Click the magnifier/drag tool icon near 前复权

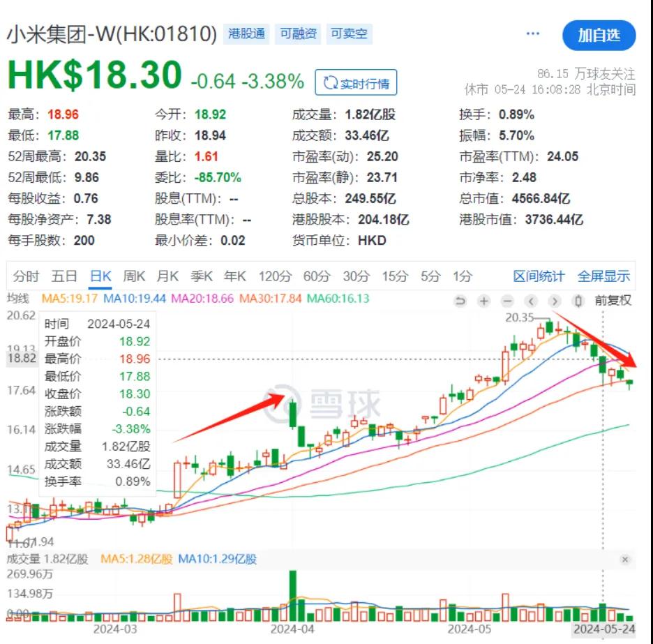578,300
